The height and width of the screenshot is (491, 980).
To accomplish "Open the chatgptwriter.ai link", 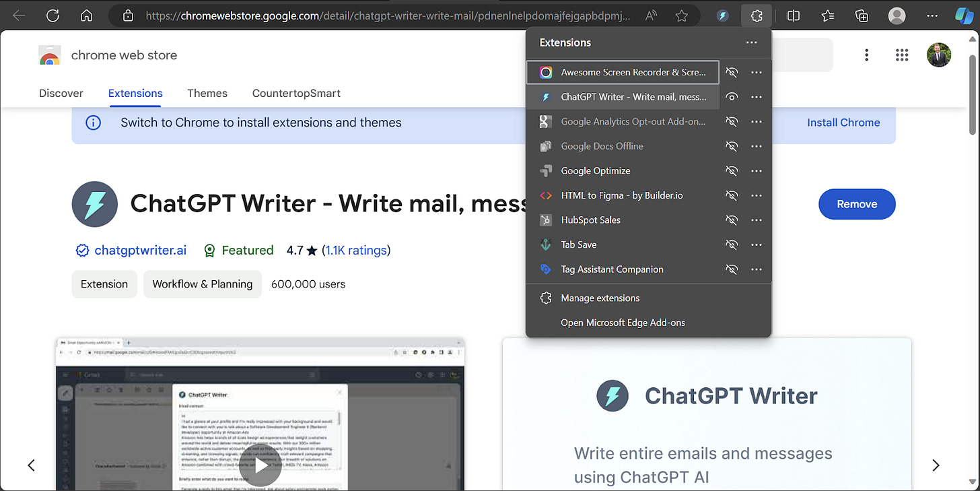I will [141, 251].
